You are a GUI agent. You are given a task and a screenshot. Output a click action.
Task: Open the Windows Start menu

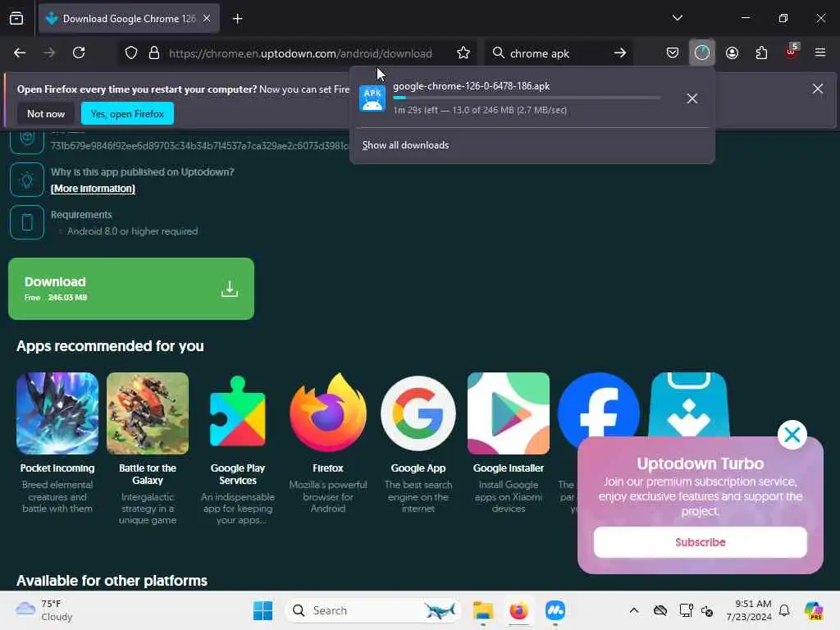coord(262,610)
